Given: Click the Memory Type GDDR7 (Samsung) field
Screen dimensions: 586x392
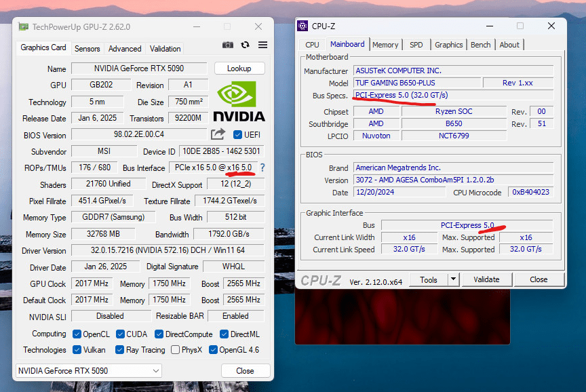Looking at the screenshot, I should (113, 217).
